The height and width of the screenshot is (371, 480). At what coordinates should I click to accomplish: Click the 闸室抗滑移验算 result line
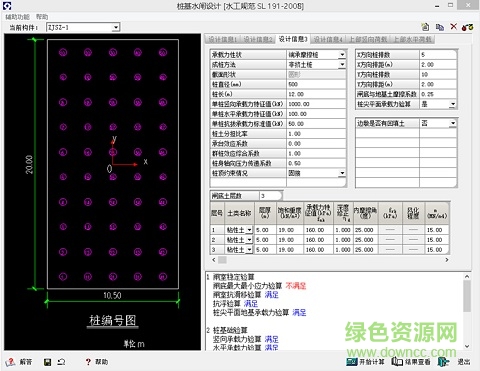pos(246,295)
